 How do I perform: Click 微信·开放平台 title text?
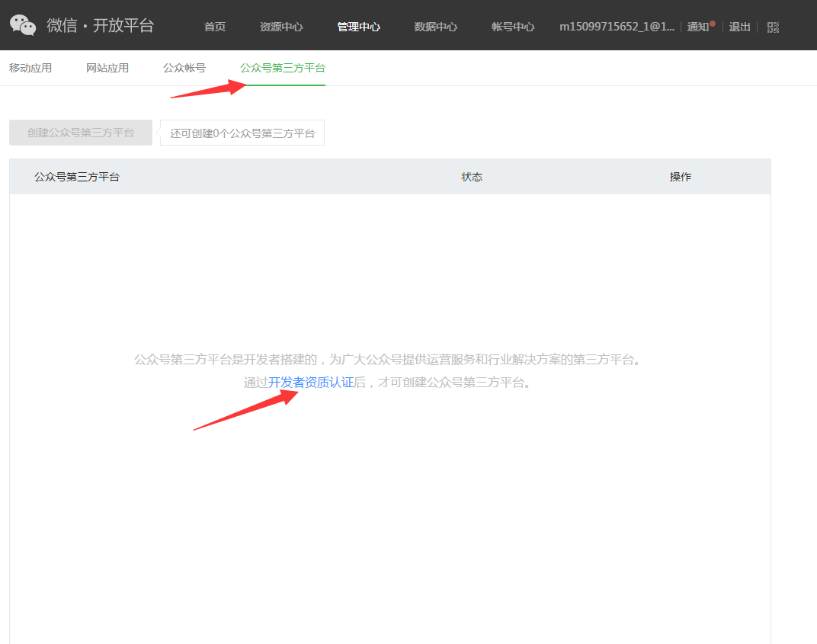coord(101,25)
